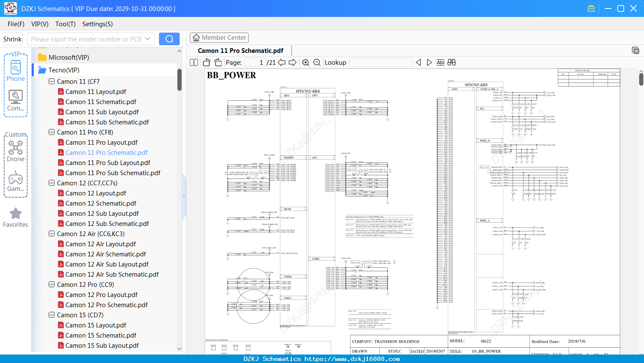Collapse the Camon 11 Pro (CF8) node

pyautogui.click(x=52, y=132)
